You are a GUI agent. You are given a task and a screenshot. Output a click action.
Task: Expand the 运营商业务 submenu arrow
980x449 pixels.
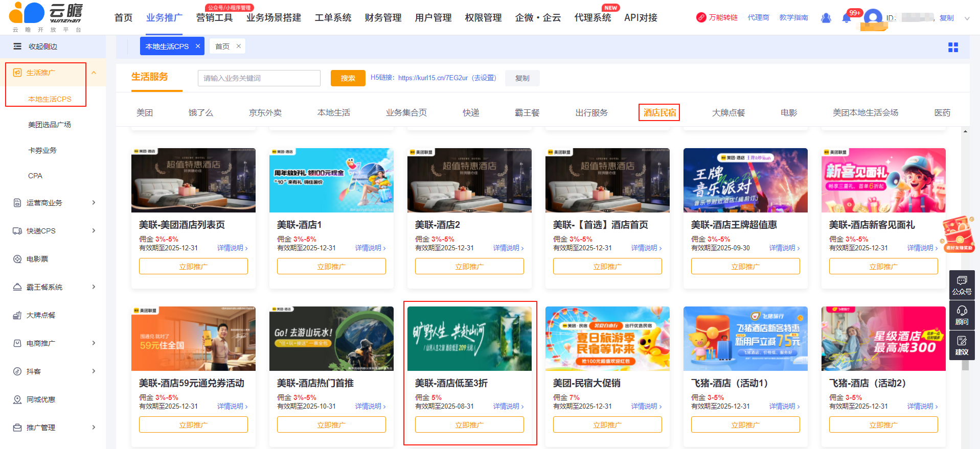tap(94, 203)
